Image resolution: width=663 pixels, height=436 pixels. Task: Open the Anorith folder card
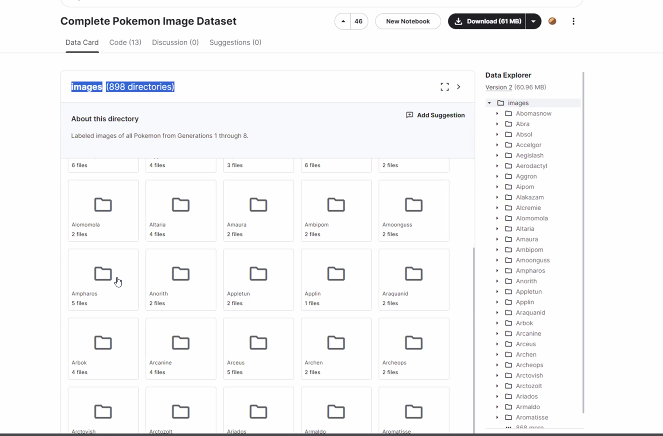point(181,280)
